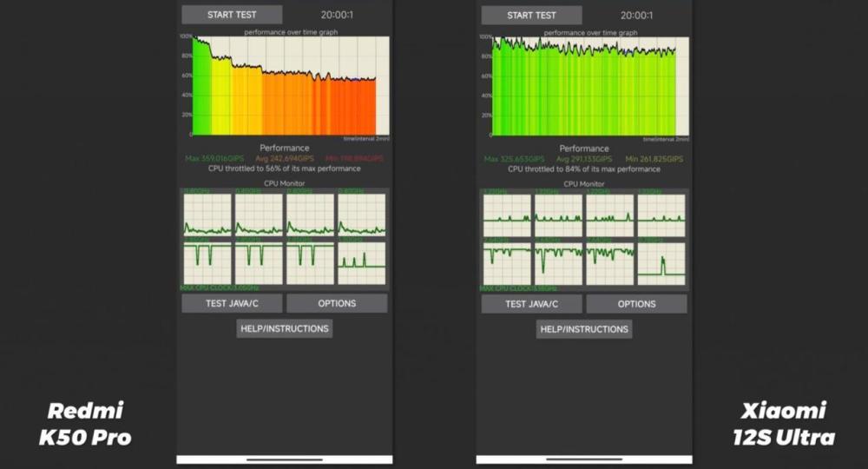The image size is (868, 469).
Task: Select bottom-right CPU core graph on left phone
Action: [362, 263]
